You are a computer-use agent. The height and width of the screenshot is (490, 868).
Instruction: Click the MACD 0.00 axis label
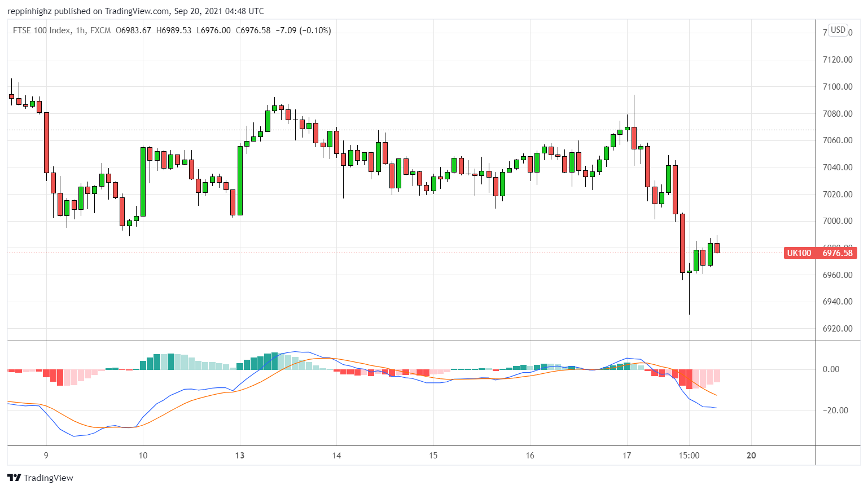pos(831,369)
